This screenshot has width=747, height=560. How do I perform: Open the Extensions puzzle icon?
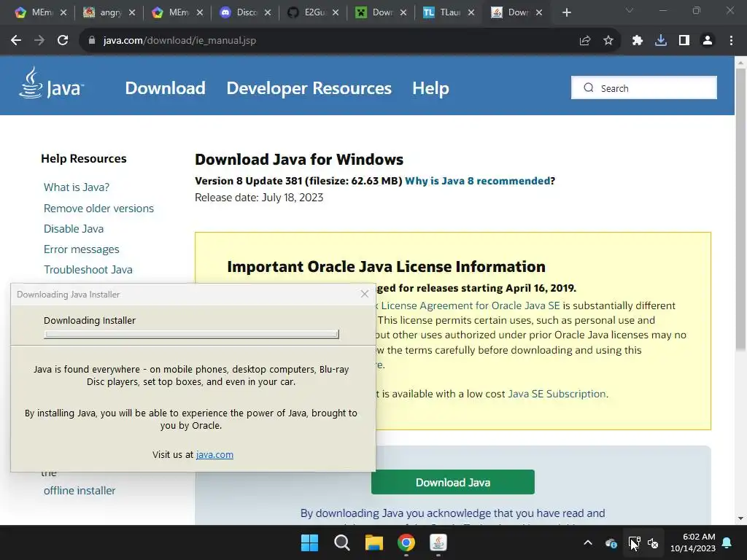[x=638, y=41]
